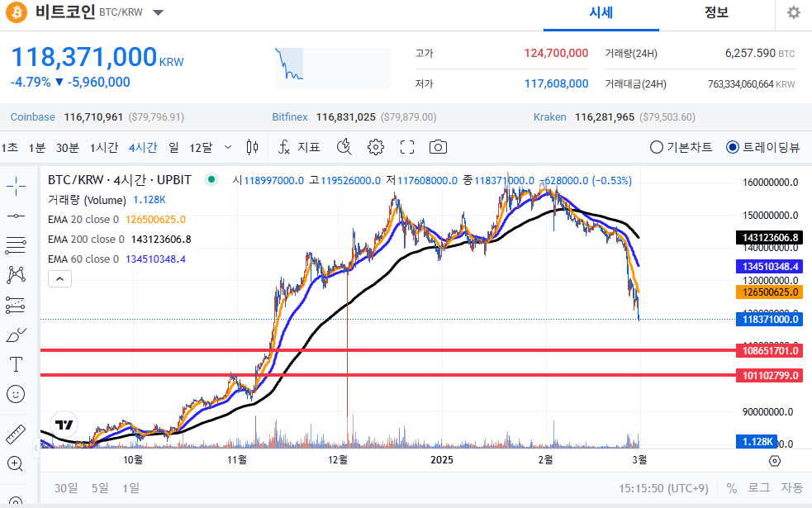This screenshot has height=508, width=812.
Task: Click the purple 134510348.4 EMA price label
Action: point(770,267)
